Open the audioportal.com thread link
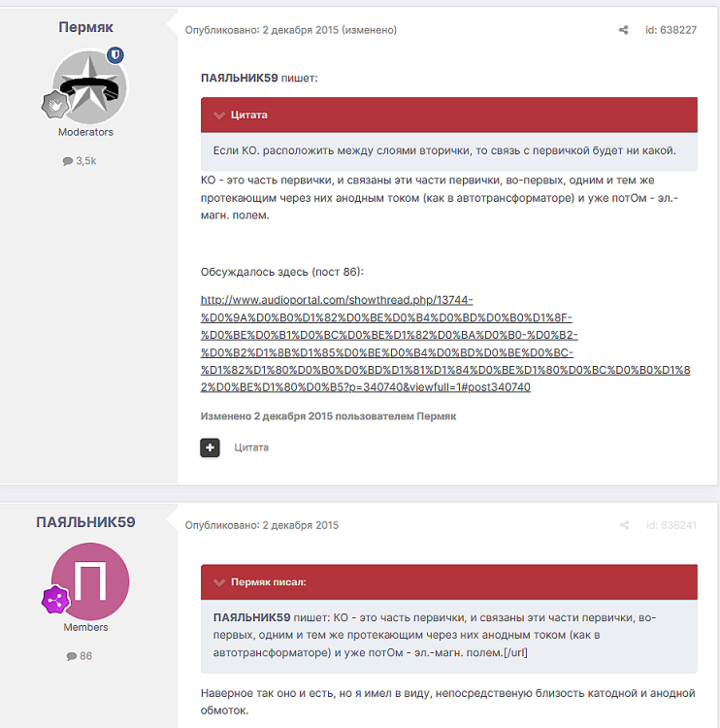The height and width of the screenshot is (728, 720). (445, 344)
